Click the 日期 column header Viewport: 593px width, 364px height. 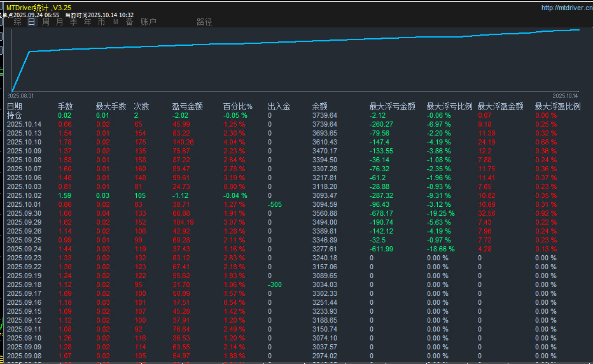point(15,107)
